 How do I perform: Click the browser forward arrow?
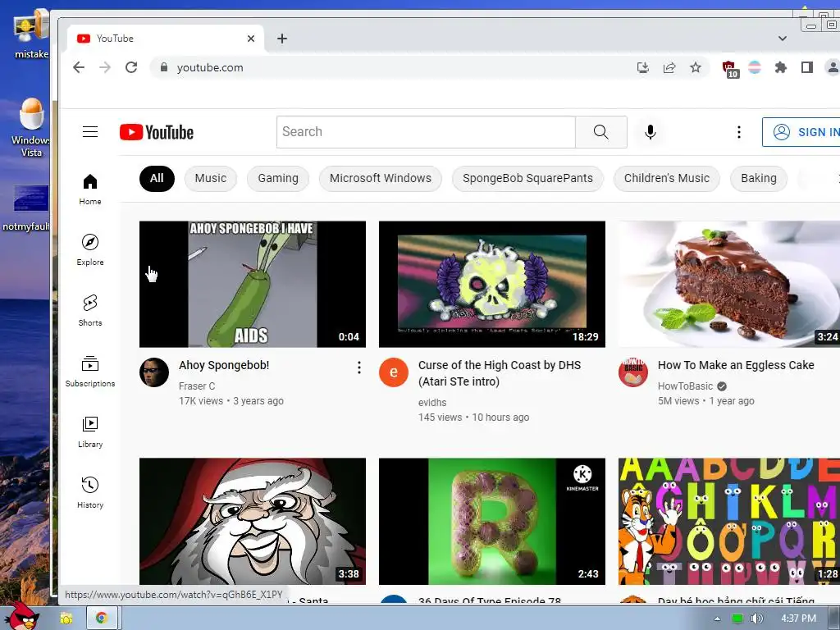click(105, 67)
